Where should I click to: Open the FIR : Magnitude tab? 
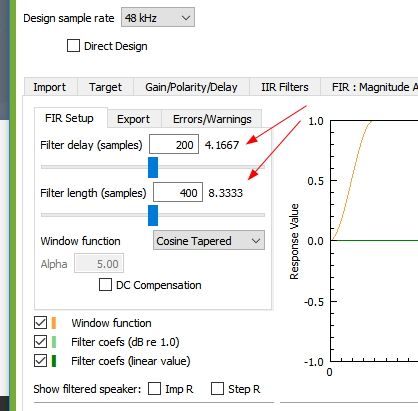(370, 87)
